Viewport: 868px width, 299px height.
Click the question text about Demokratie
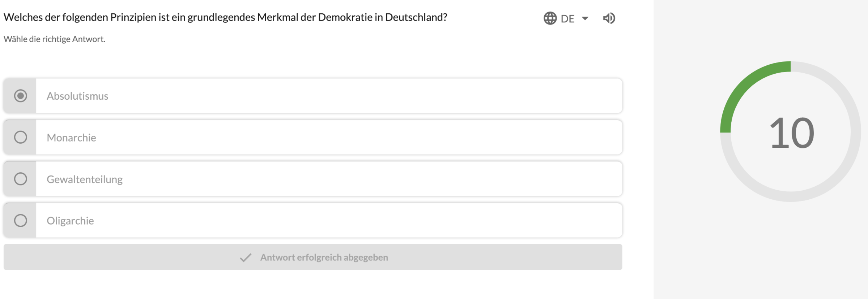click(225, 17)
